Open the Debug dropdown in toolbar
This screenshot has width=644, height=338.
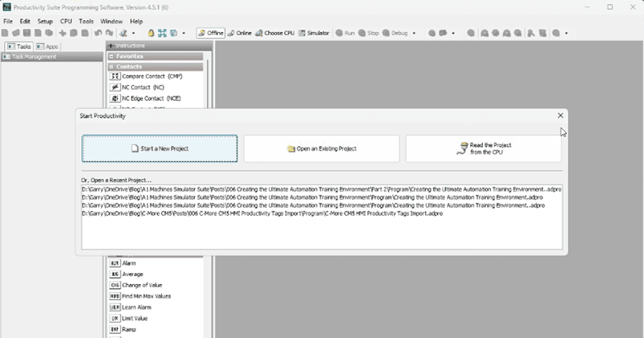[x=406, y=33]
